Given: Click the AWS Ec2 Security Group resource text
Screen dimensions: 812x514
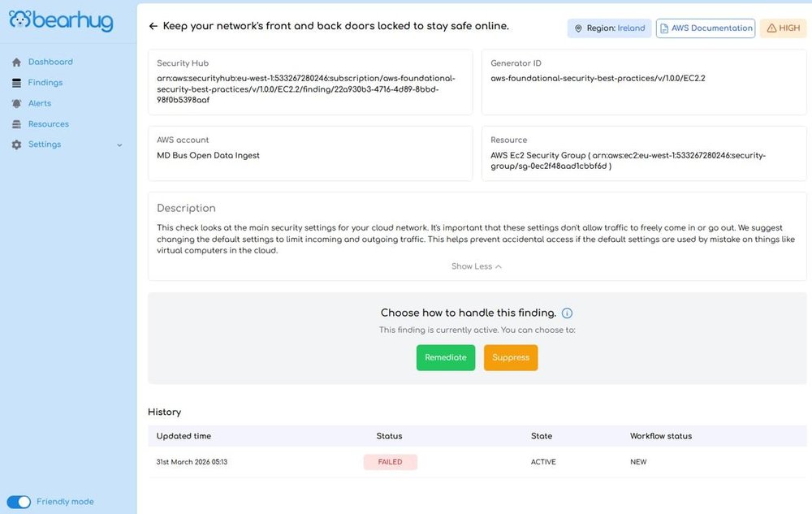Looking at the screenshot, I should click(628, 161).
